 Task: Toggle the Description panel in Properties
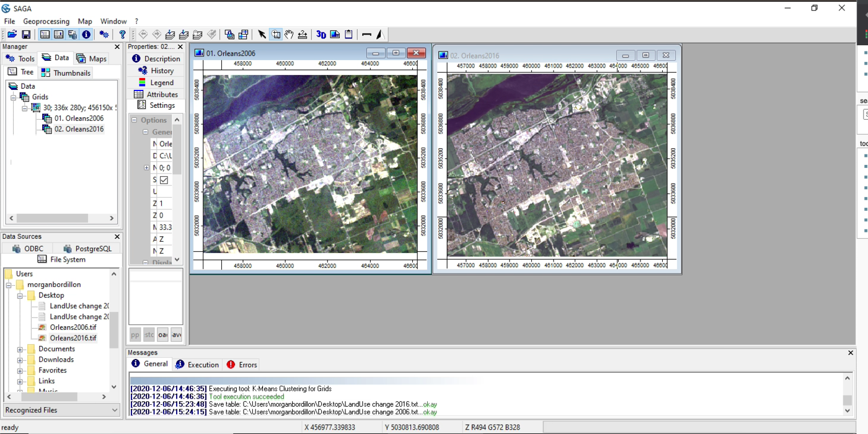(x=156, y=60)
